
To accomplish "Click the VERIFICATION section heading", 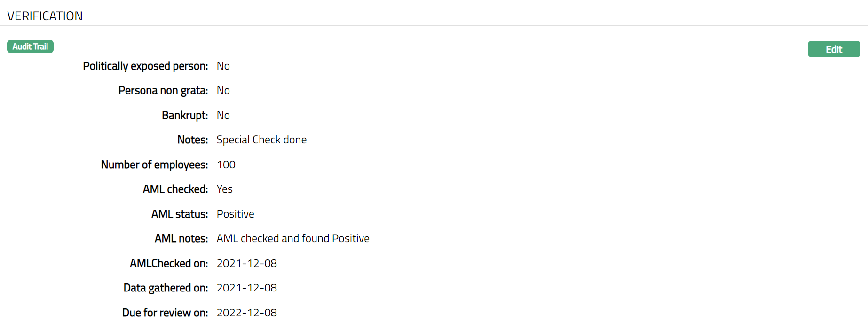I will (x=45, y=16).
